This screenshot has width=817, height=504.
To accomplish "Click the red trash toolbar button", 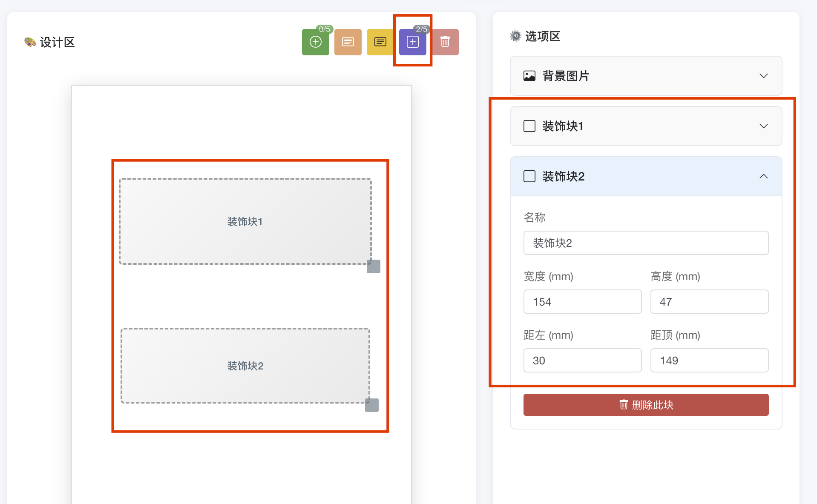I will point(445,42).
